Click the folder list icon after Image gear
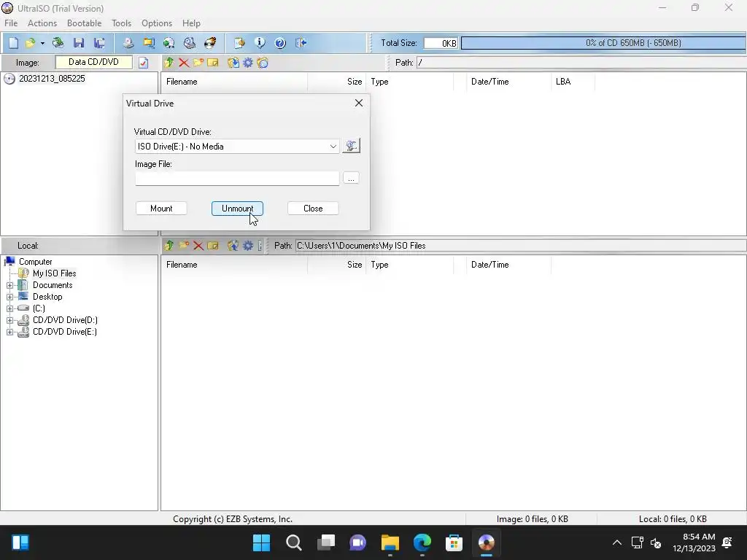The image size is (747, 560). pos(263,63)
